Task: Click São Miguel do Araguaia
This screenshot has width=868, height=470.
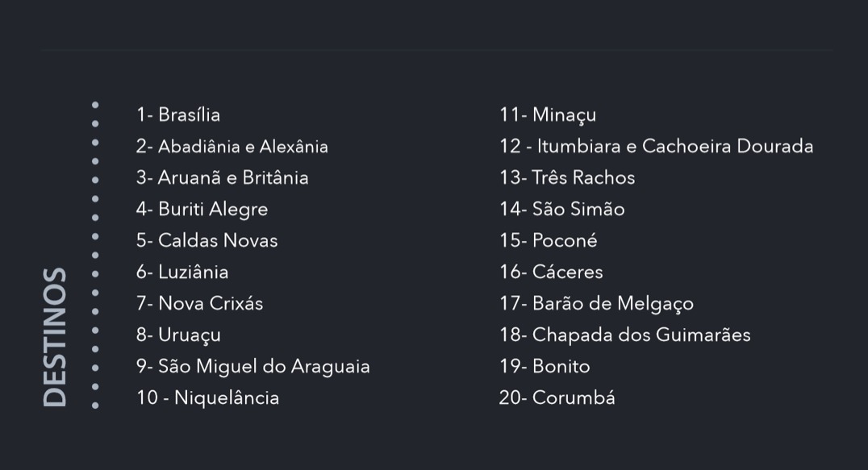Action: click(x=252, y=366)
